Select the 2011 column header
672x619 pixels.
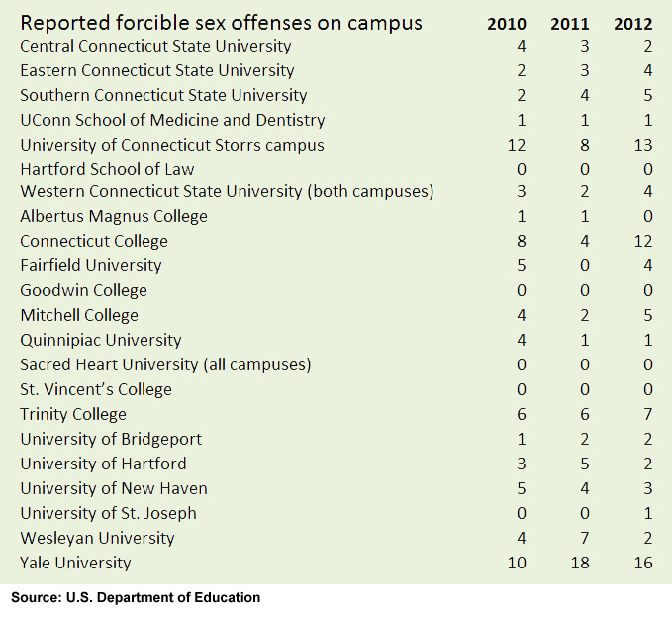pyautogui.click(x=568, y=24)
